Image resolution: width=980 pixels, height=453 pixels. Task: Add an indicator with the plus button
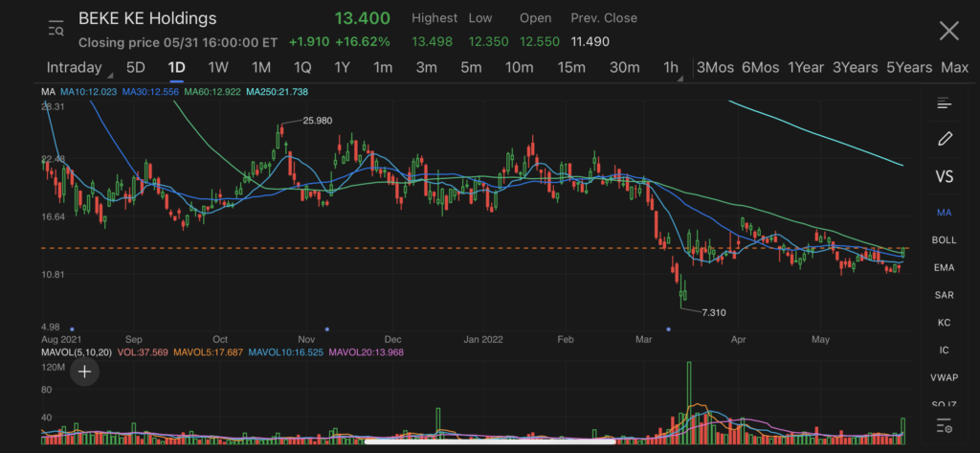click(84, 373)
